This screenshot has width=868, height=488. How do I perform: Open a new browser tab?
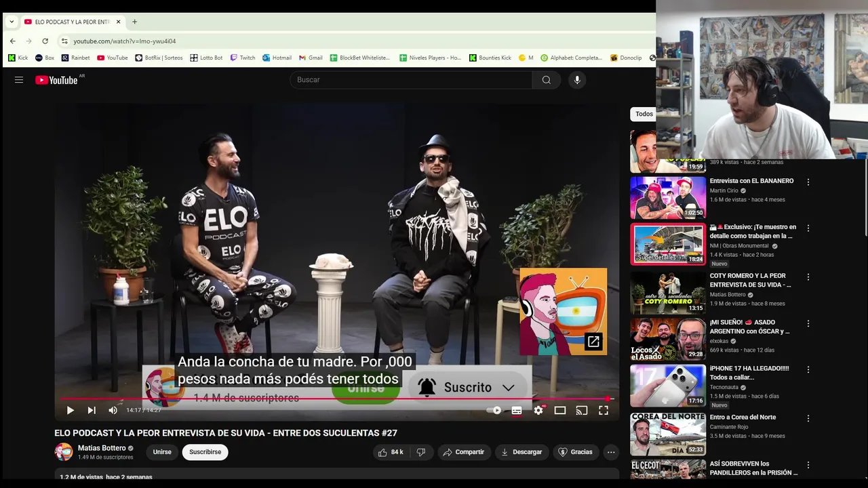point(134,22)
